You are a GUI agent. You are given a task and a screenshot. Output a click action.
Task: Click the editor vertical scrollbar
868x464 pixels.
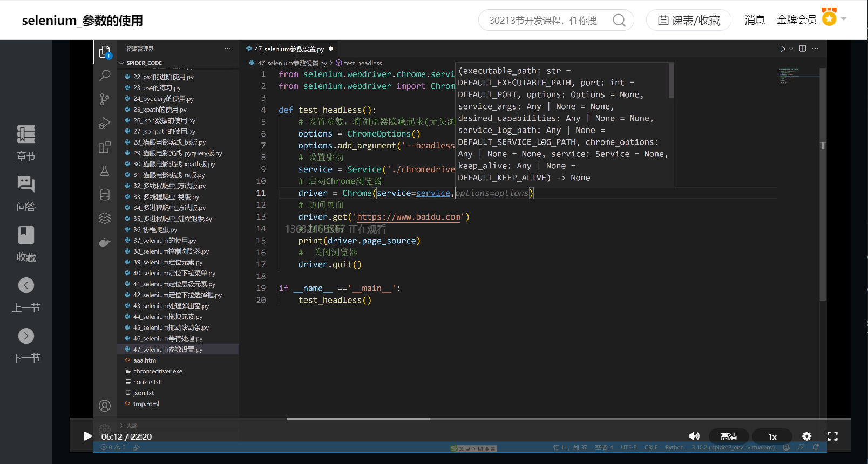click(823, 183)
